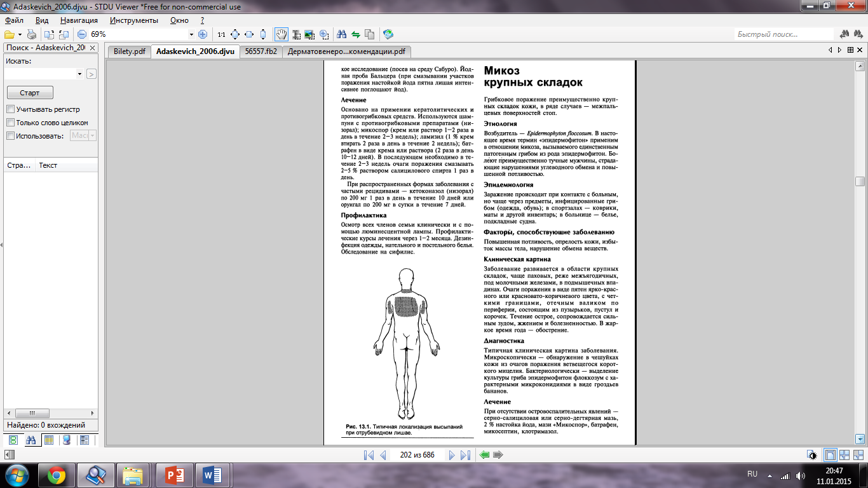Select the text selection tool
The image size is (868, 488).
(295, 34)
